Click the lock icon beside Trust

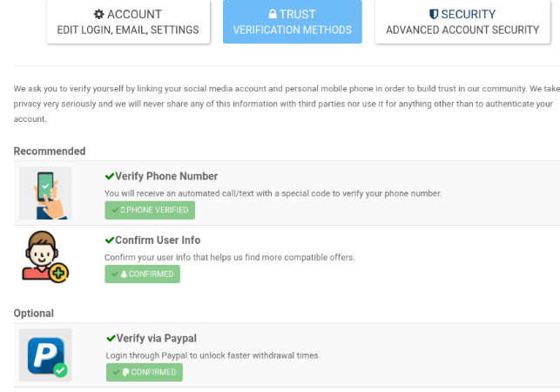click(273, 15)
